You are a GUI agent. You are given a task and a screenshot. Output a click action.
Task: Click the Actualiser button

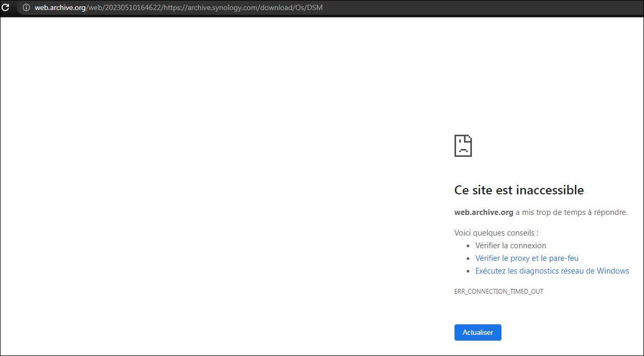[x=478, y=332]
